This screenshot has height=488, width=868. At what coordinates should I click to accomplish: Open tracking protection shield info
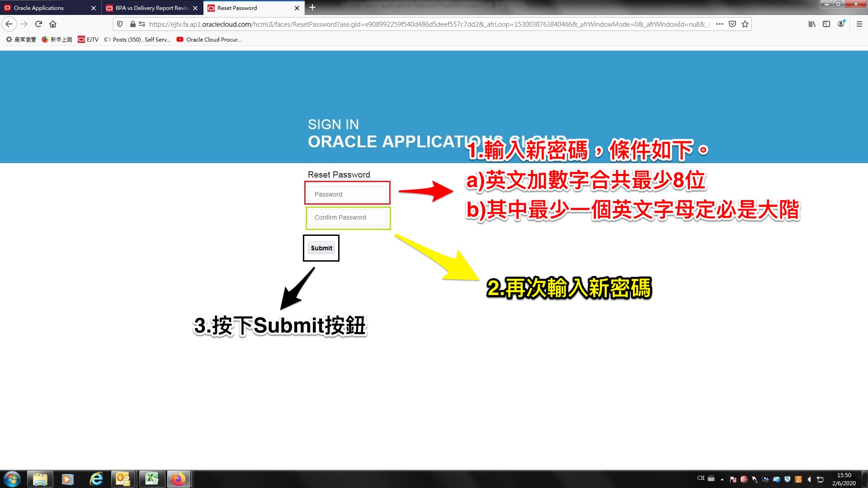tap(120, 24)
